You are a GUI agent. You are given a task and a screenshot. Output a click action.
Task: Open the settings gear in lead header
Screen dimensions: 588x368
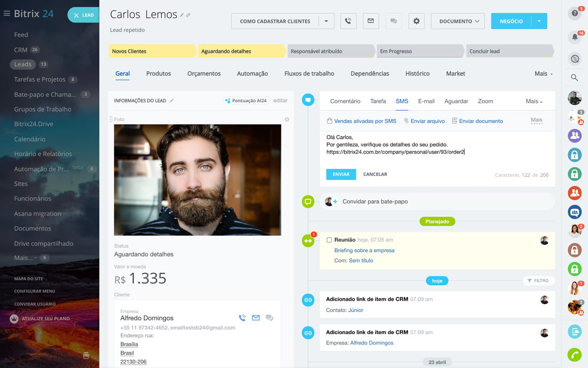[x=416, y=21]
